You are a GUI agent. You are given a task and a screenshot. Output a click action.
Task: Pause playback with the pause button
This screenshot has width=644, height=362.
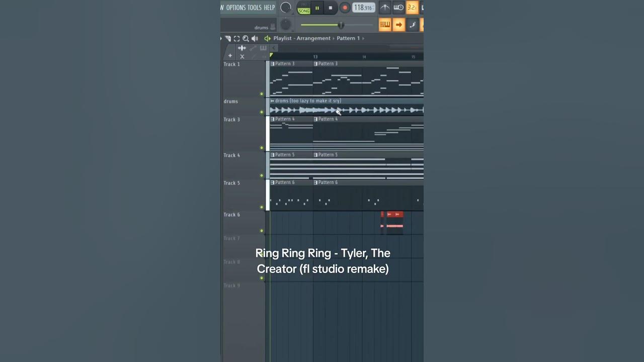point(317,8)
